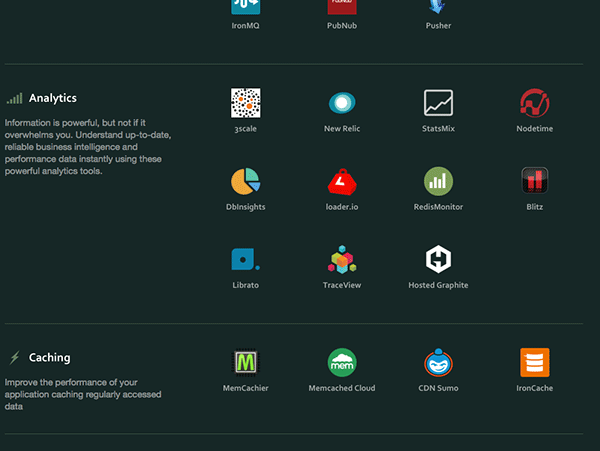Click the Caching section heading
This screenshot has width=600, height=451.
point(50,358)
